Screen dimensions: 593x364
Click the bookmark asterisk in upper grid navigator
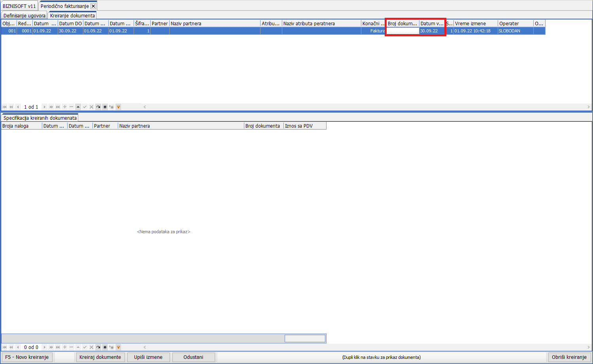(x=105, y=107)
